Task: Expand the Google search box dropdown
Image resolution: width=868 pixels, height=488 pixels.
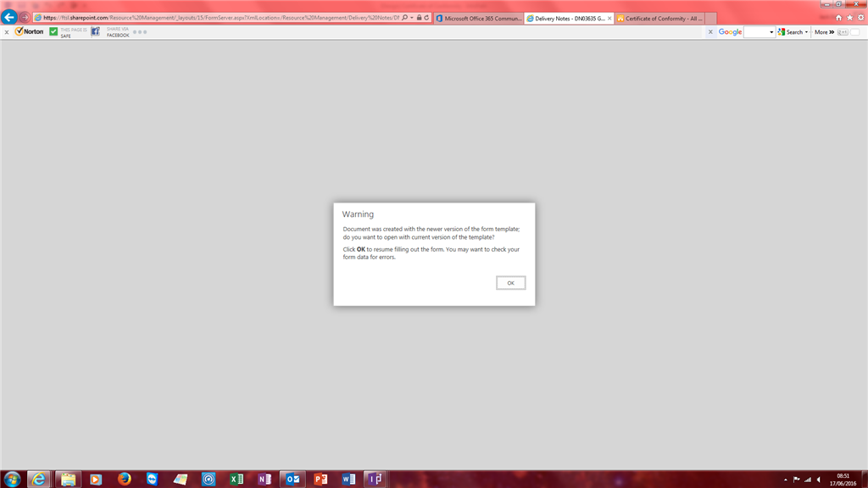Action: coord(771,32)
